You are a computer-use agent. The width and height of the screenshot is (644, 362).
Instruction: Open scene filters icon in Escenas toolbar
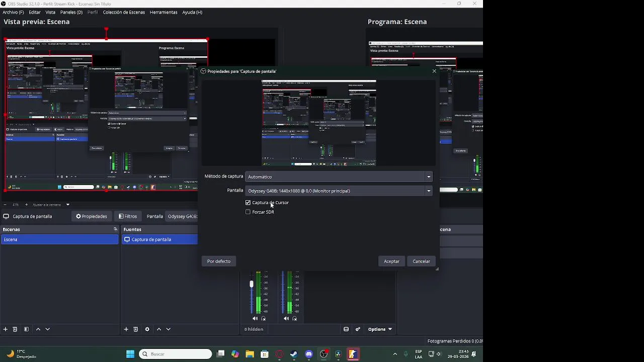26,329
